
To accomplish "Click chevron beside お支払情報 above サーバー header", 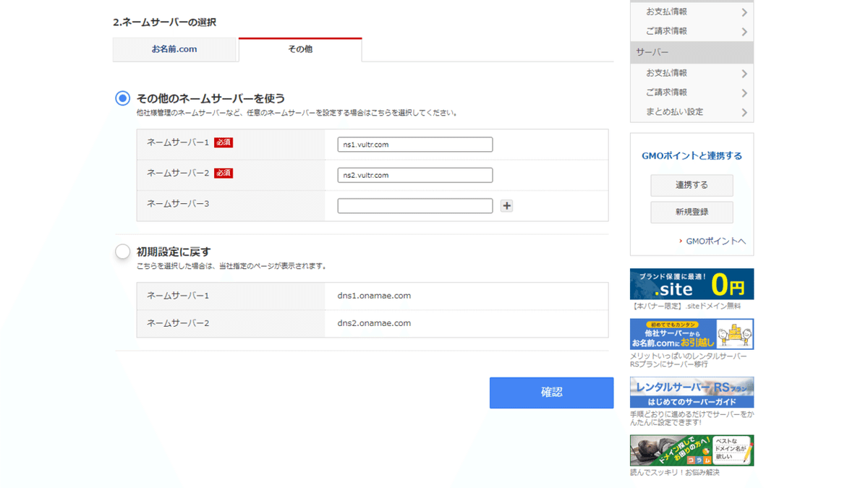I will click(x=744, y=12).
